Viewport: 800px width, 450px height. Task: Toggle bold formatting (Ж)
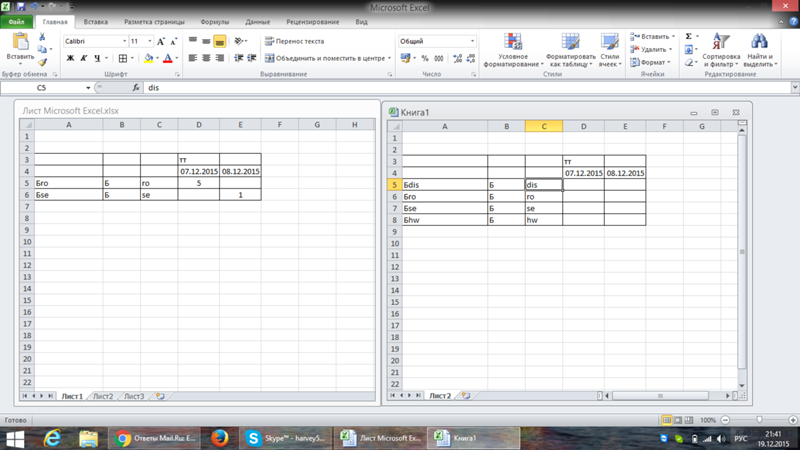[70, 58]
